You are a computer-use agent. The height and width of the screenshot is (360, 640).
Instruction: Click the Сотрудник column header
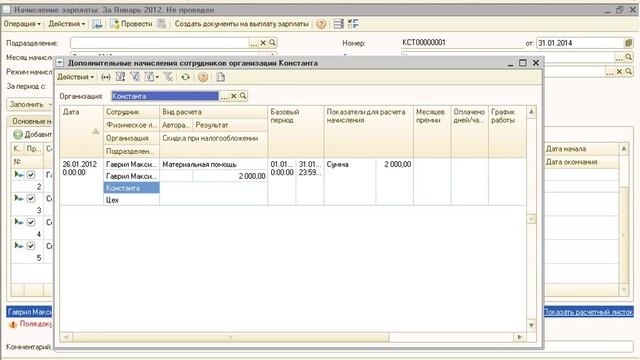click(131, 112)
